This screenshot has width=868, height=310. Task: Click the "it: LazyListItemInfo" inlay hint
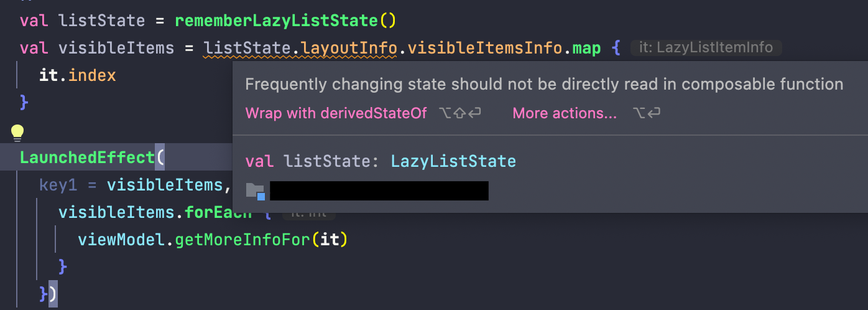(x=706, y=48)
